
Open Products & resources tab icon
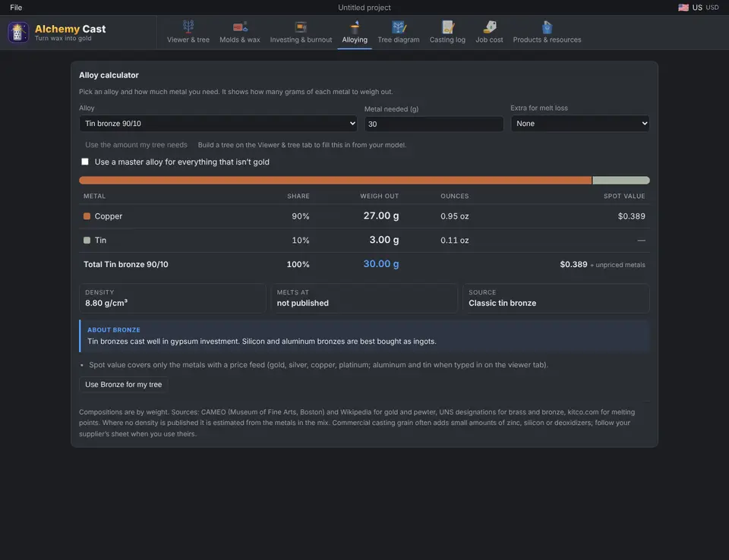tap(547, 27)
